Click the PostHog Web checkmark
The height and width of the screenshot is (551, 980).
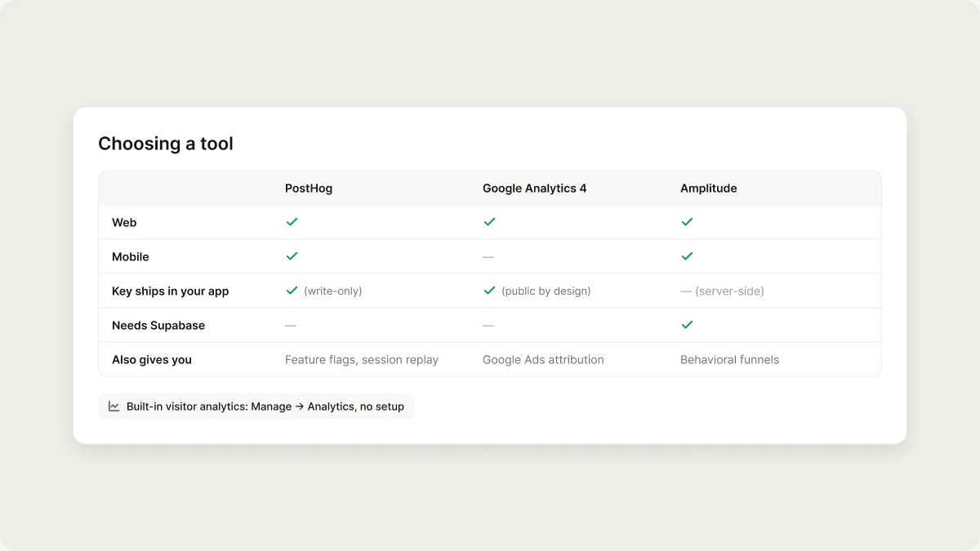click(292, 222)
